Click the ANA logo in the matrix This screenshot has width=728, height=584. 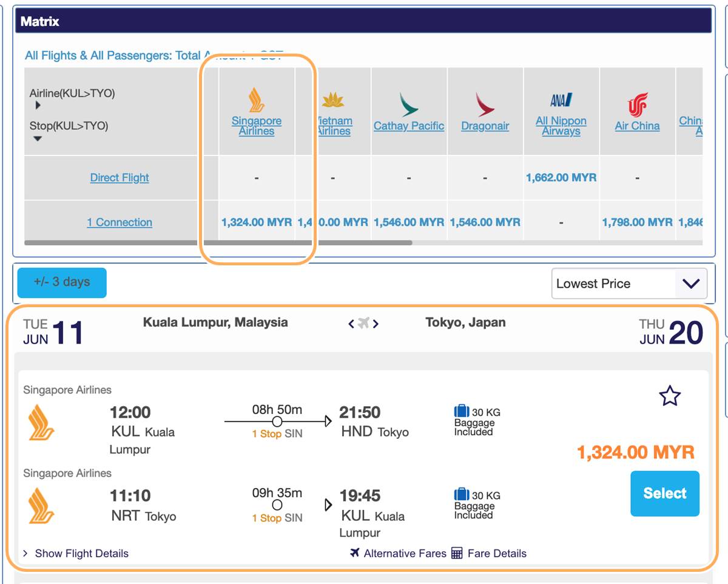561,100
